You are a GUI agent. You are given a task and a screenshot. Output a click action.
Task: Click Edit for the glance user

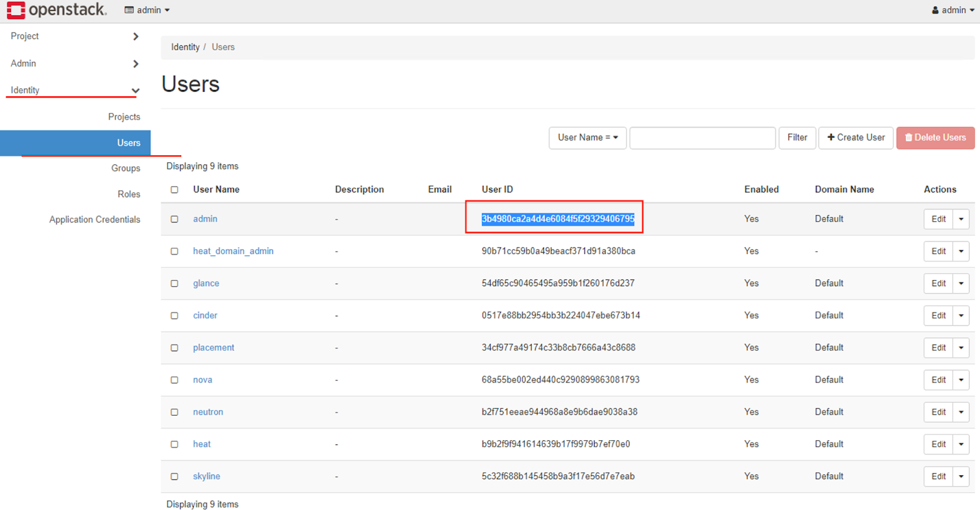tap(938, 283)
